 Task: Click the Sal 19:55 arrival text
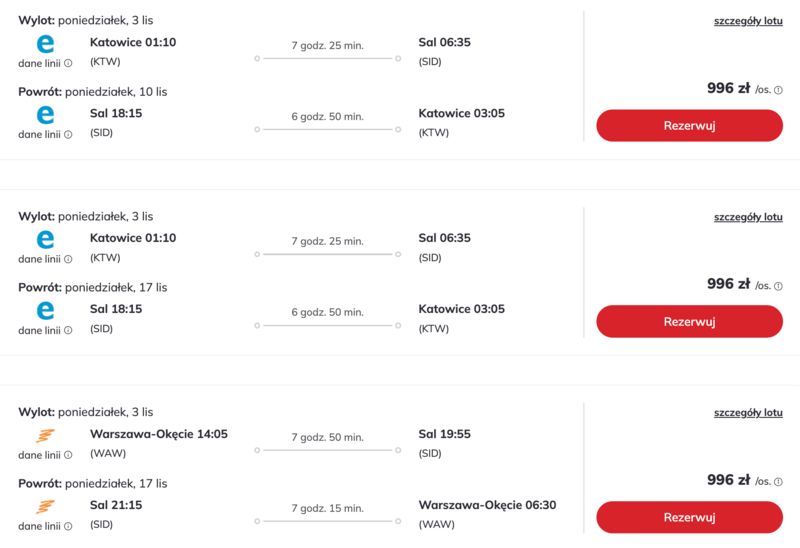(x=444, y=434)
